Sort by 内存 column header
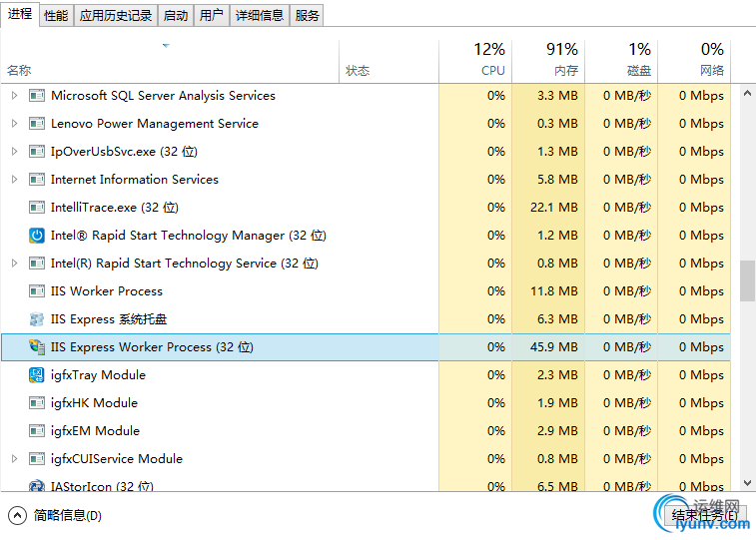Screen dimensions: 756x540 click(548, 60)
